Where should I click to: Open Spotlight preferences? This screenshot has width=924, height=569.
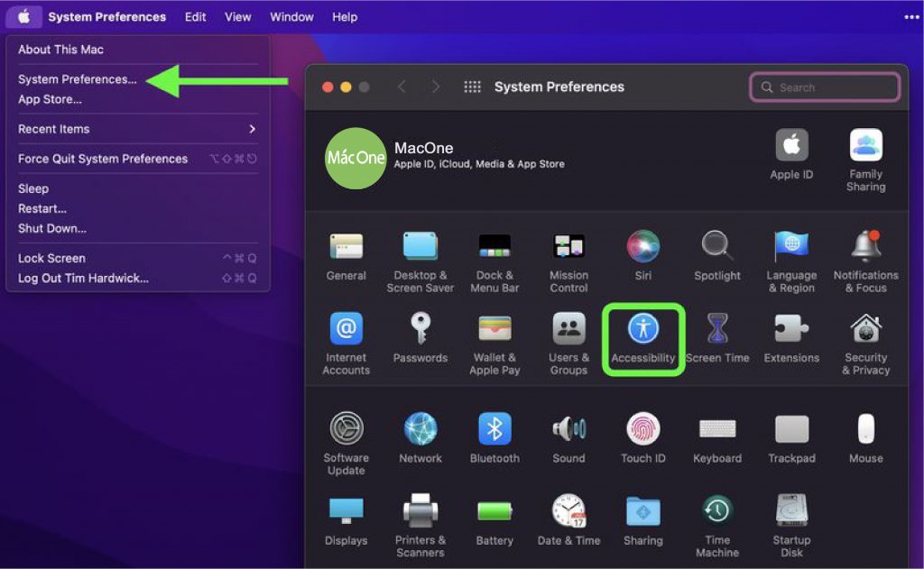click(x=717, y=255)
